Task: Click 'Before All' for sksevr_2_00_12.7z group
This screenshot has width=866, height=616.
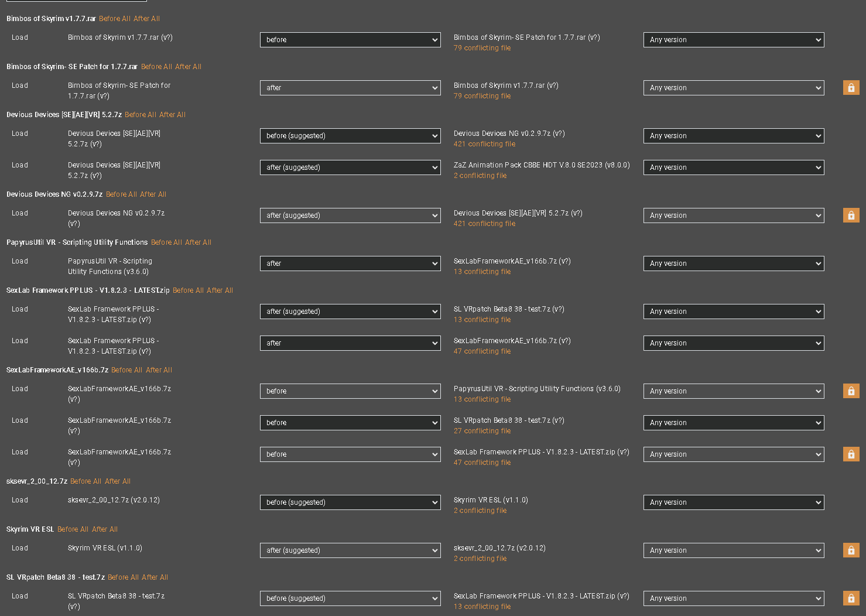Action: pyautogui.click(x=85, y=481)
